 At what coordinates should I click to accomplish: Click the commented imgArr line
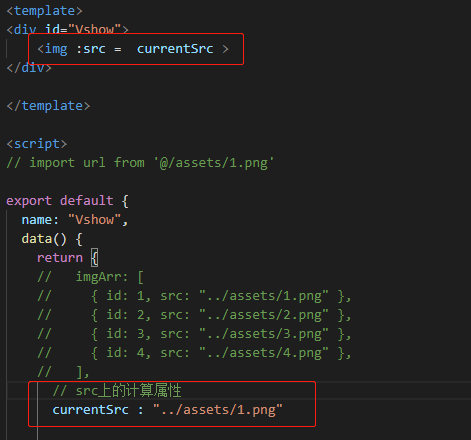[x=91, y=277]
